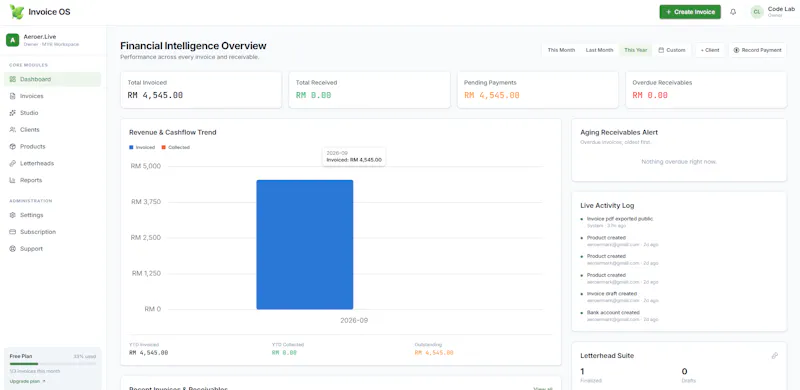Image resolution: width=800 pixels, height=390 pixels.
Task: Open the Studio module
Action: point(53,113)
